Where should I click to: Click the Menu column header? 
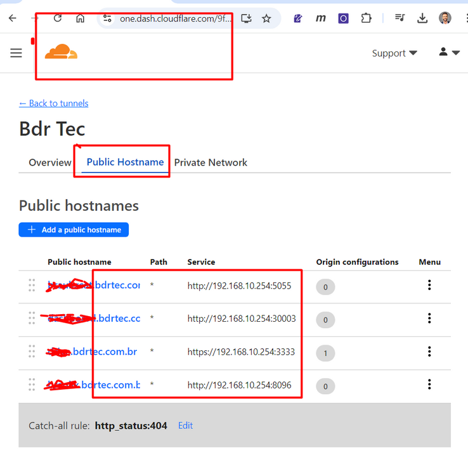click(x=430, y=262)
